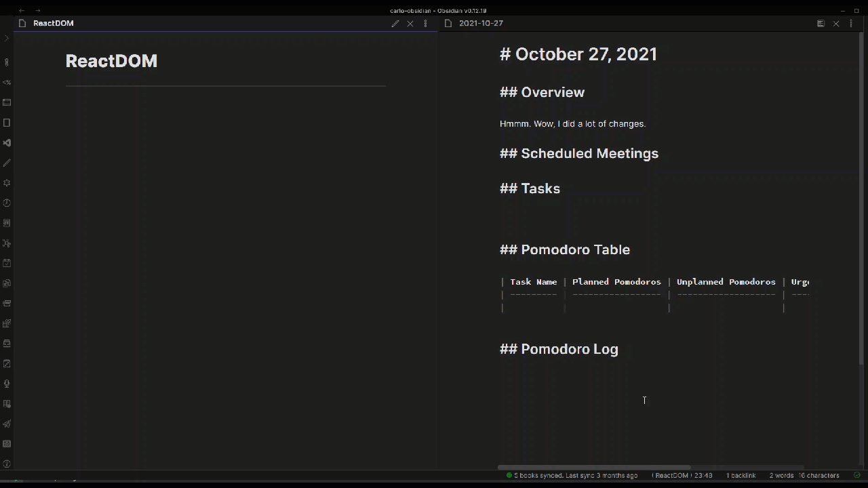Click the large 'ReactDOM' note heading
868x488 pixels.
coord(111,61)
